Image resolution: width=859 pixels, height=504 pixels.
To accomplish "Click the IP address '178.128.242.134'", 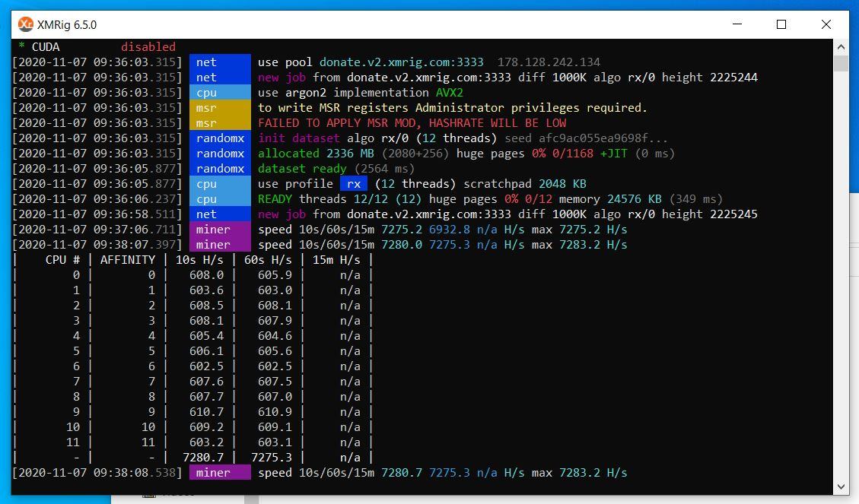I will pyautogui.click(x=549, y=62).
